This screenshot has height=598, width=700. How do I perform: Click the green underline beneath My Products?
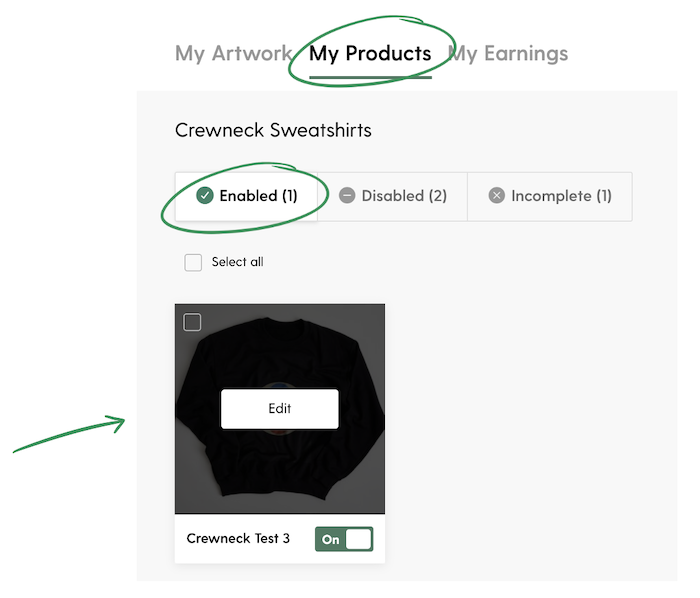click(x=371, y=78)
